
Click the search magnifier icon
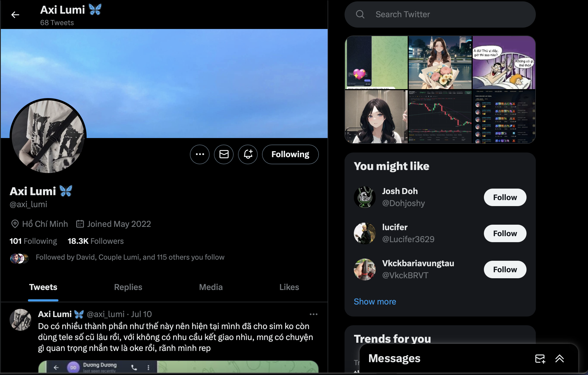[360, 14]
